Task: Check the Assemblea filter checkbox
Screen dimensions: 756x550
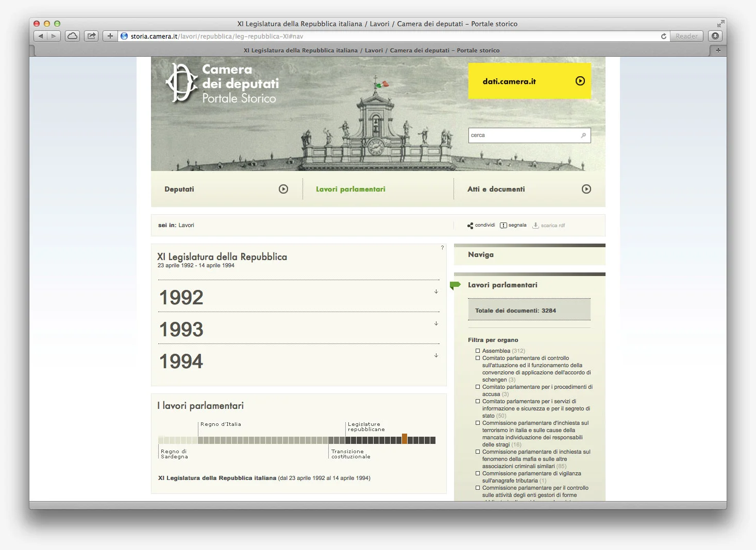Action: 478,351
